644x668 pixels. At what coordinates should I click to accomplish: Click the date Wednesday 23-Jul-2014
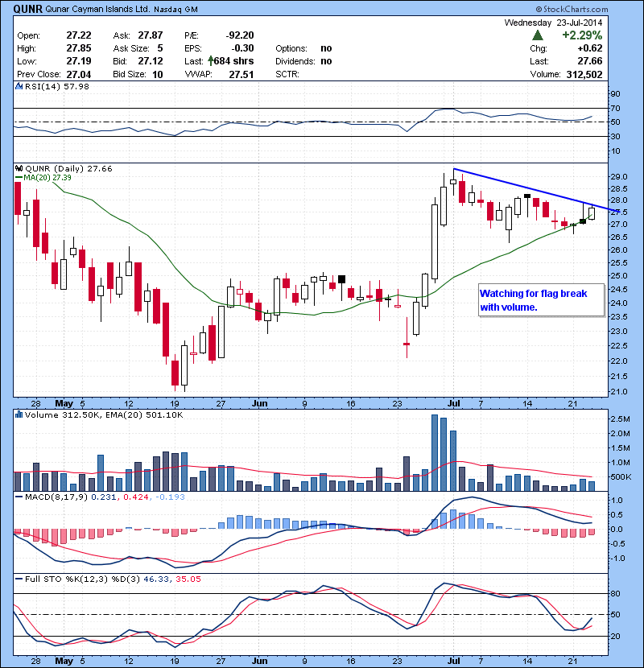coord(553,23)
